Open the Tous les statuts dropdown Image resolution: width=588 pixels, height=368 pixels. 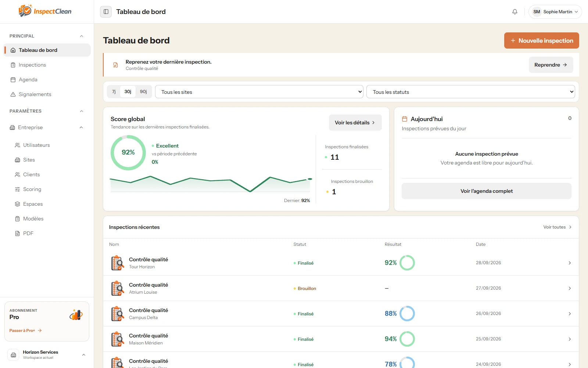[470, 92]
